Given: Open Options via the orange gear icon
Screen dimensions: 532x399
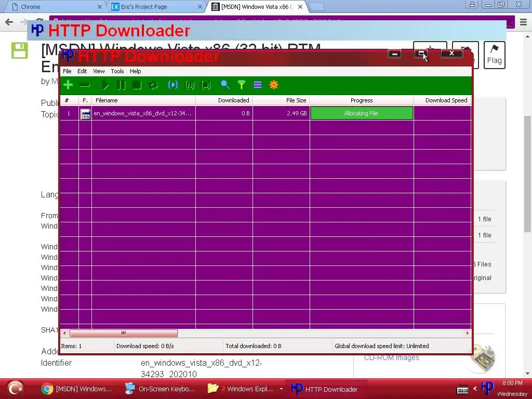Looking at the screenshot, I should tap(274, 85).
